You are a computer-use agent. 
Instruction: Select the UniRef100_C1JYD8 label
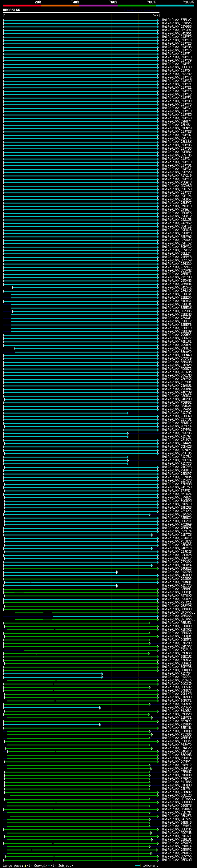click(177, 47)
